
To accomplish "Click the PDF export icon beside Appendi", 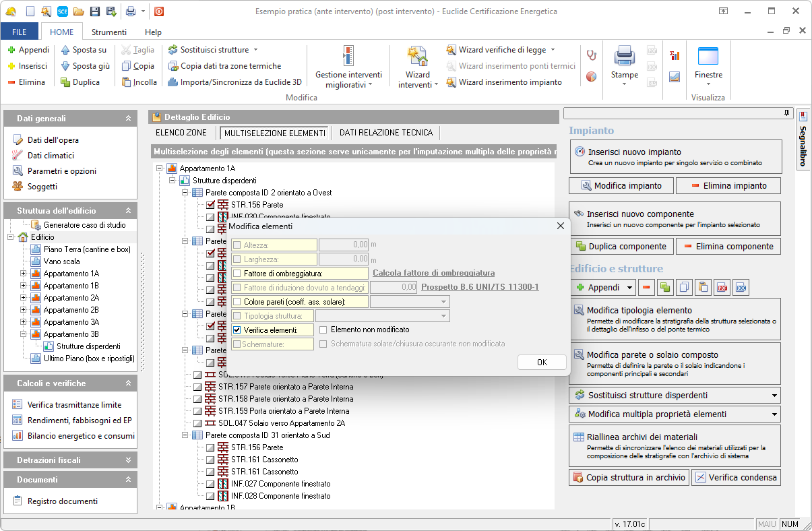I will [x=722, y=288].
